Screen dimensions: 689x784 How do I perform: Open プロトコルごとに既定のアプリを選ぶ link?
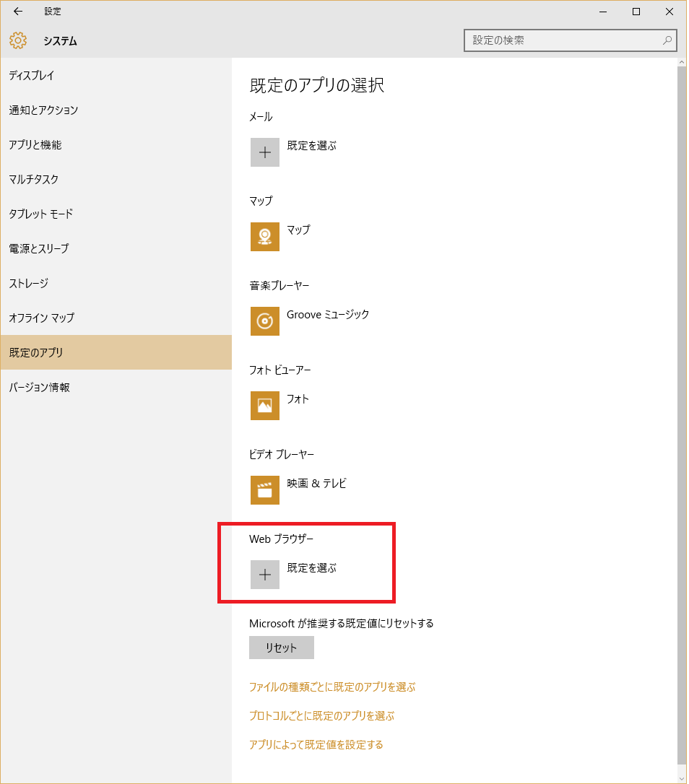coord(321,716)
